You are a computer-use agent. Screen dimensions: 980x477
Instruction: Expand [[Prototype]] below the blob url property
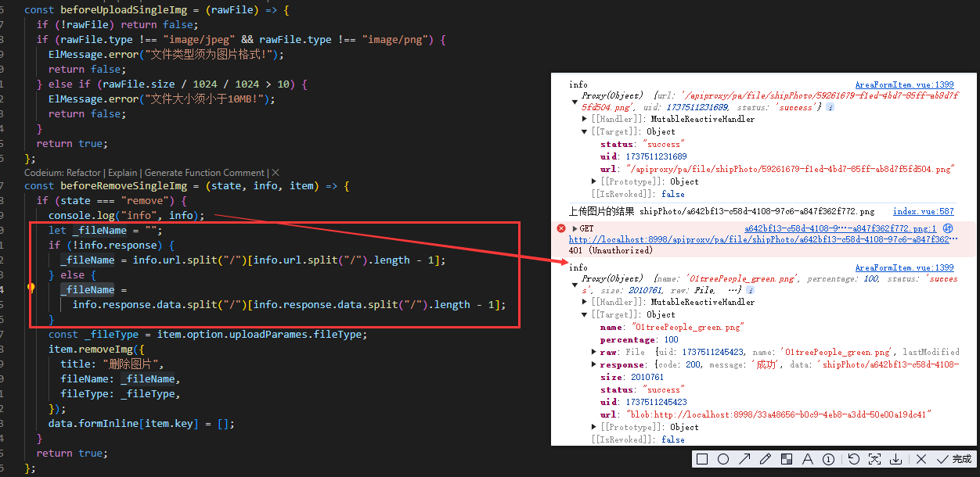595,427
